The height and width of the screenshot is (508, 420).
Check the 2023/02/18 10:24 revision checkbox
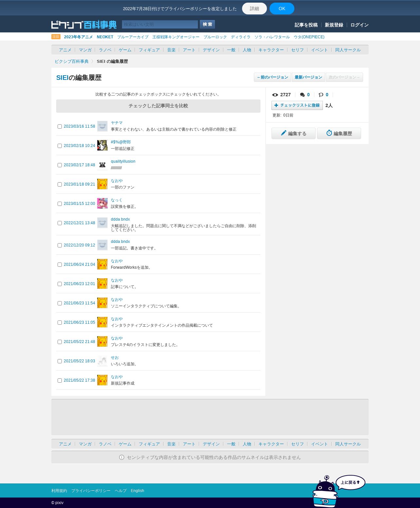pyautogui.click(x=60, y=146)
